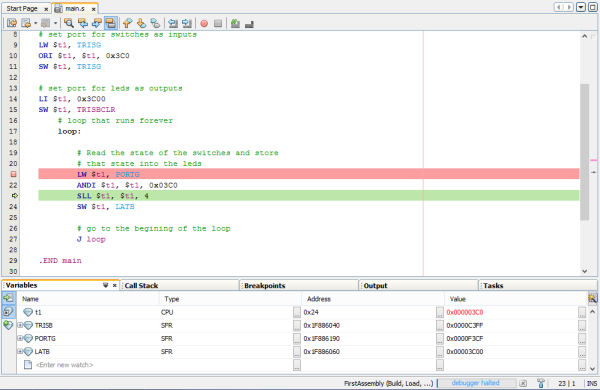Toggle the breakpoint marker in line 21 gutter
Viewport: 600px width, 390px height.
[x=13, y=174]
